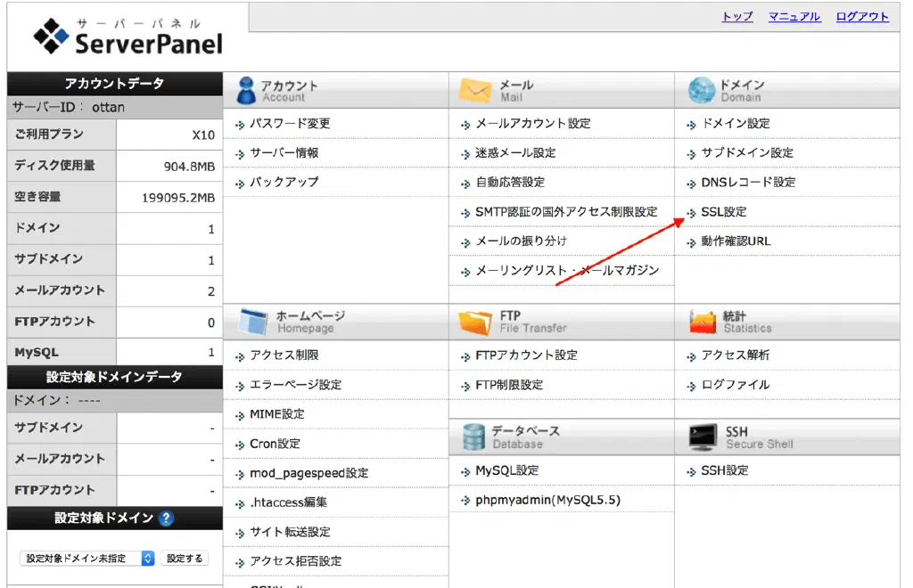
Task: Click the Statistics chart icon
Action: pyautogui.click(x=703, y=322)
